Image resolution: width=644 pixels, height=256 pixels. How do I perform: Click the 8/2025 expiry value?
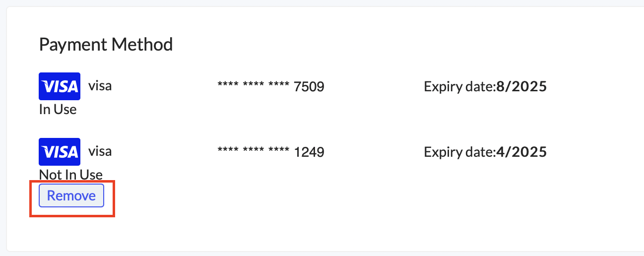(521, 87)
